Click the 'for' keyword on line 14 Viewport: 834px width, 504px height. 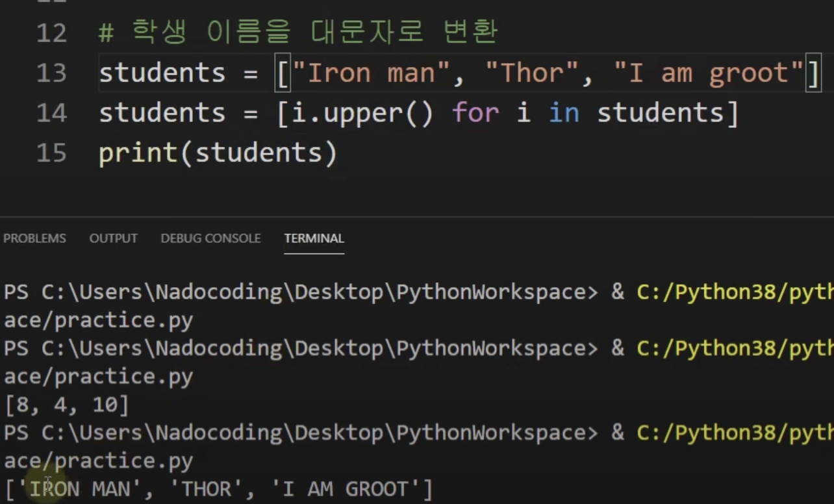[475, 113]
